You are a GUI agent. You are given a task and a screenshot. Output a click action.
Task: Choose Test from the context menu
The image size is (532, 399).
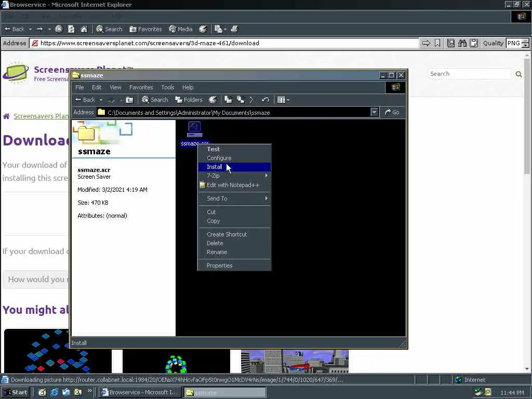click(x=234, y=149)
